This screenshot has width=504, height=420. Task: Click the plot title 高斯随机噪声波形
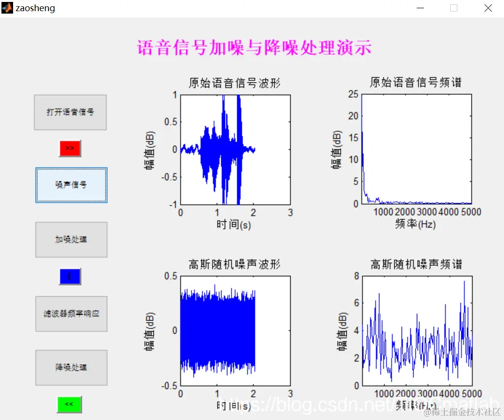(x=234, y=264)
